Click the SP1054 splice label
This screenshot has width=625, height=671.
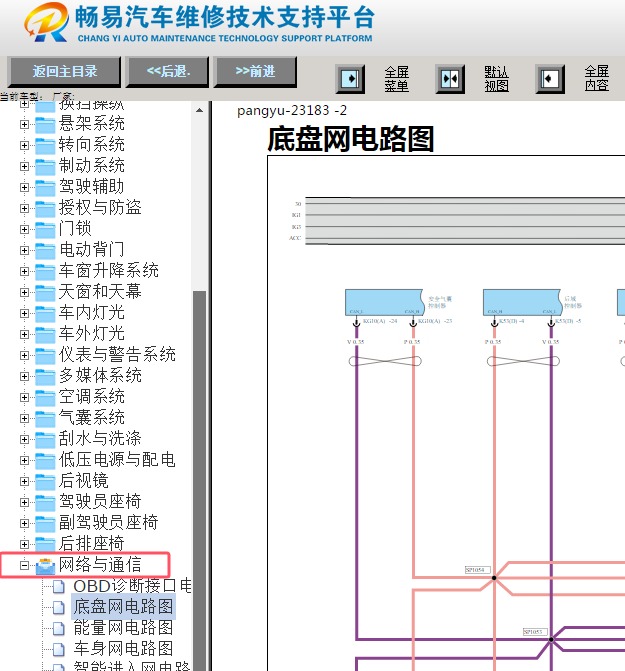pos(477,570)
